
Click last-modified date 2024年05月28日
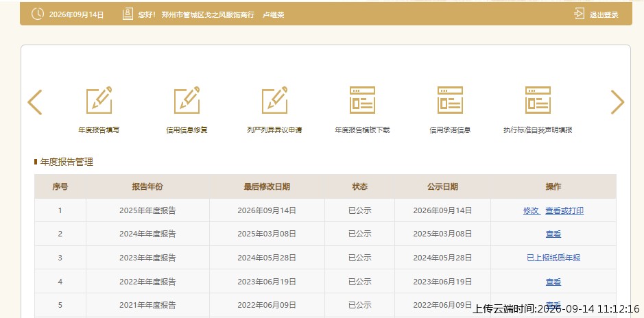(x=267, y=258)
